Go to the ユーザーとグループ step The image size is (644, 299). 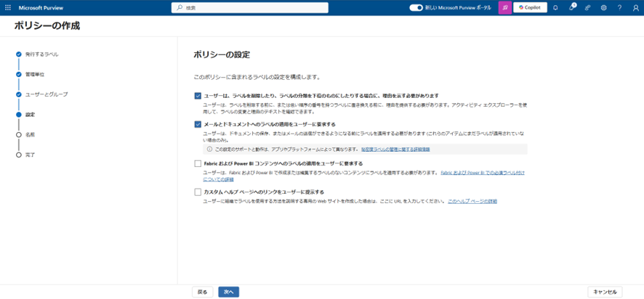point(45,94)
